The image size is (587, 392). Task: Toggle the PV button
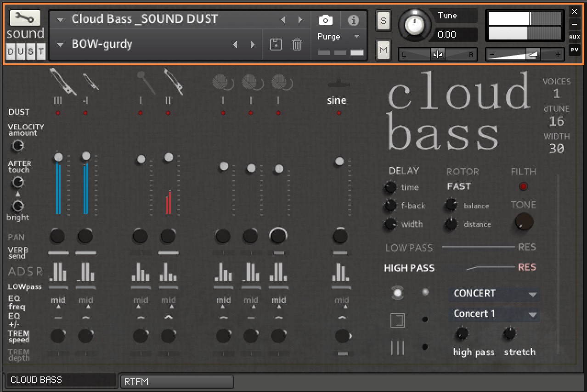(x=575, y=49)
